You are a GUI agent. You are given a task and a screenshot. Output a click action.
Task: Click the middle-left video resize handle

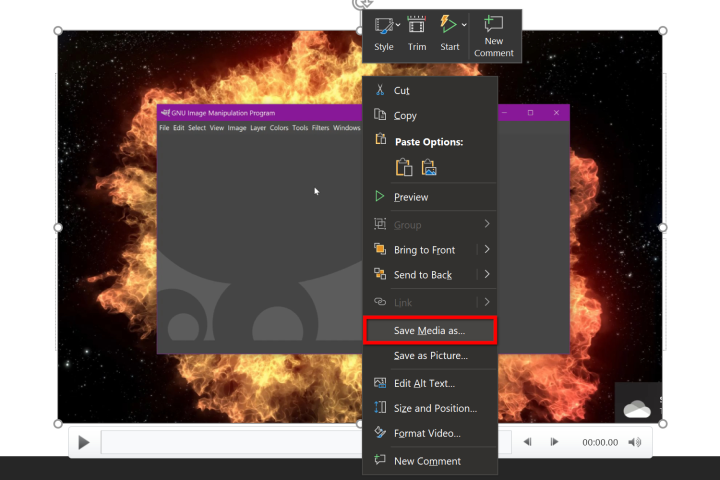click(x=58, y=227)
